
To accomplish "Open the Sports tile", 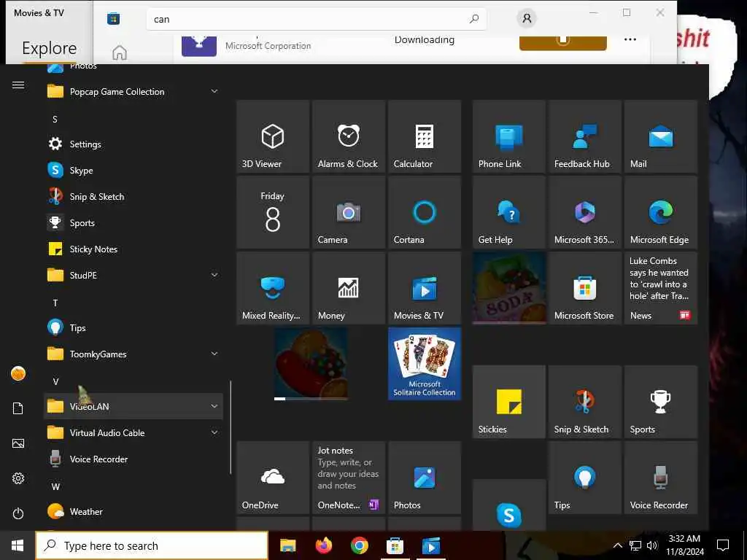I will (x=661, y=402).
